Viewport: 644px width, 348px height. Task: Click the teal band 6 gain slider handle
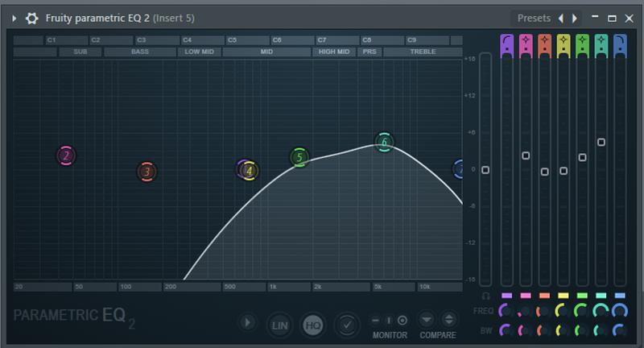[x=601, y=142]
